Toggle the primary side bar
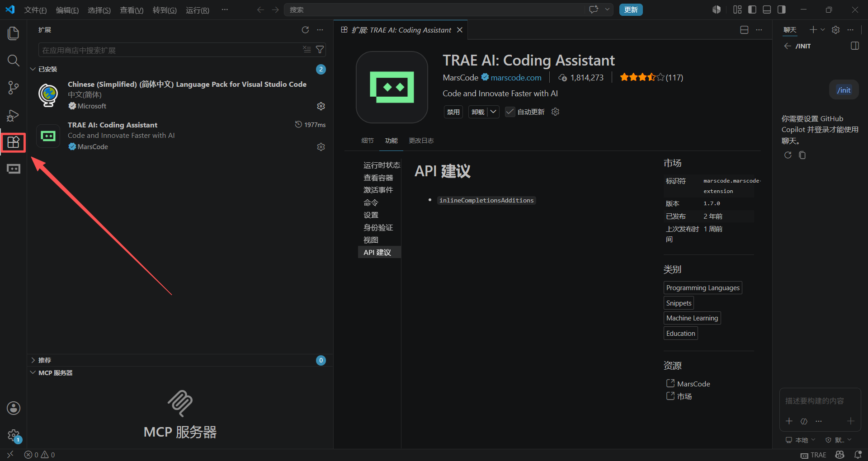 pos(752,9)
